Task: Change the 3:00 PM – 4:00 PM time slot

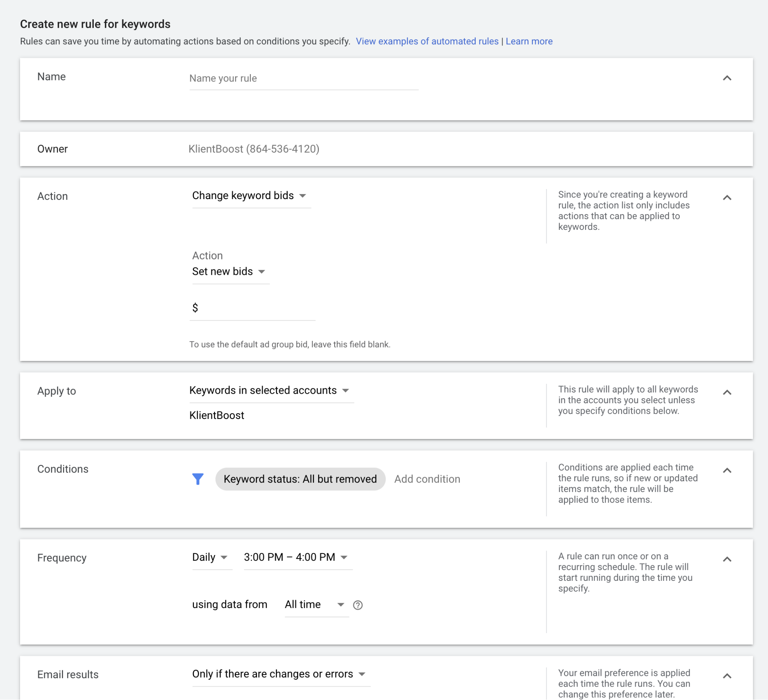Action: tap(295, 557)
